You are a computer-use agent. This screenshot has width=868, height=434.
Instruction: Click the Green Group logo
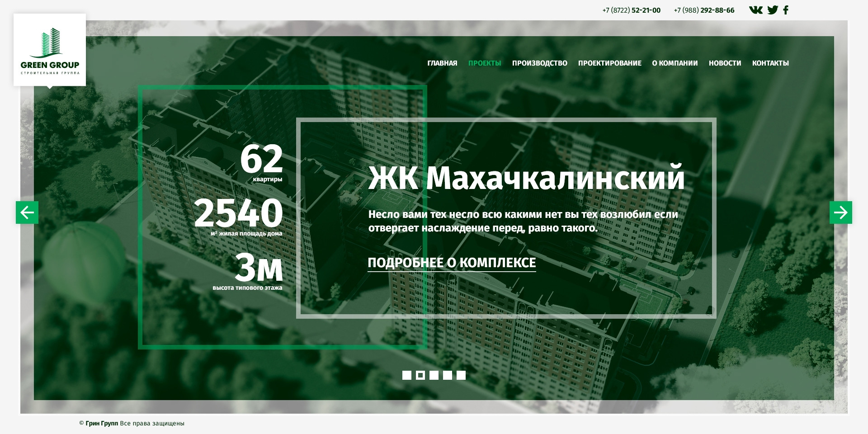[x=50, y=50]
